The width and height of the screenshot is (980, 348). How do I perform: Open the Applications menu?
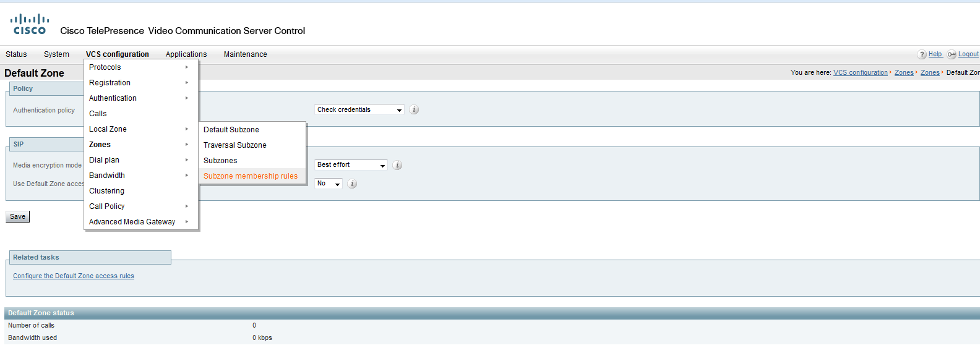186,54
